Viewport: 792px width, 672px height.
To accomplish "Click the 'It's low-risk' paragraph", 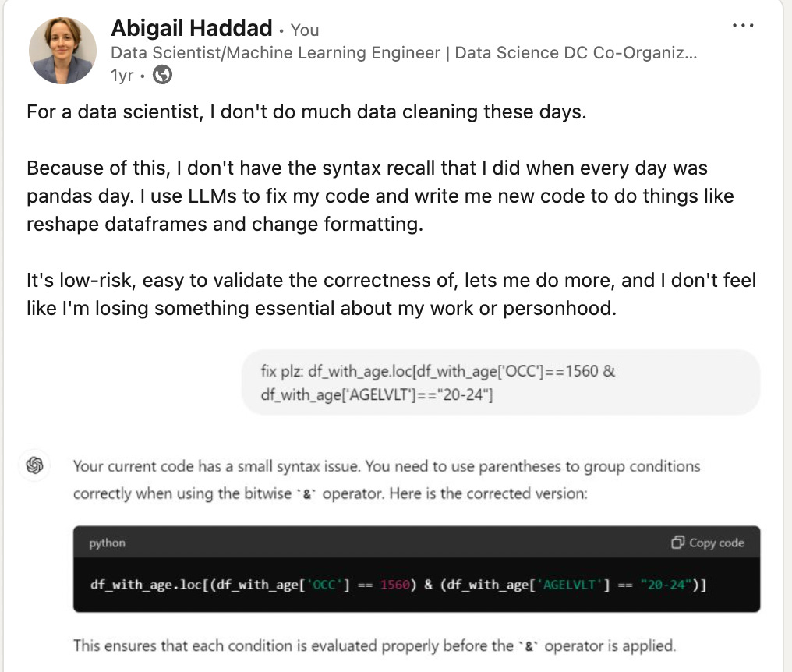I will click(x=391, y=294).
